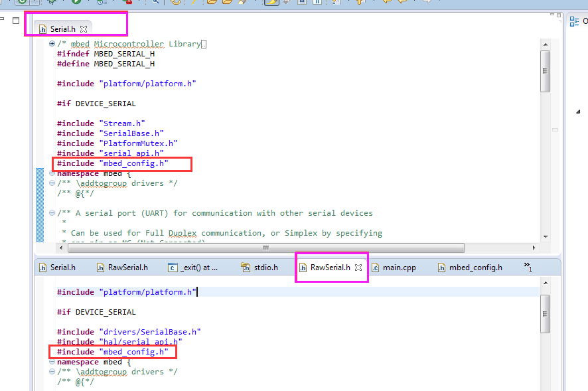Open the _exit() at ... tab
Screen dimensions: 588x391
pos(192,268)
